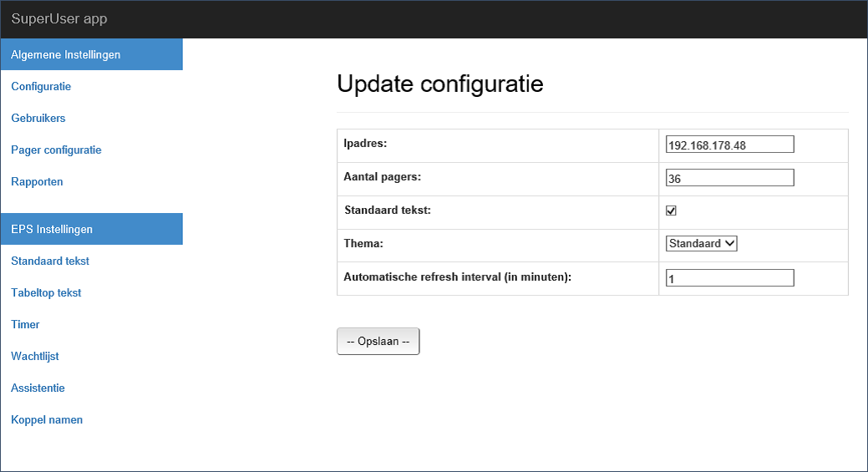
Task: Open the Wachtlijst page
Action: coord(35,357)
